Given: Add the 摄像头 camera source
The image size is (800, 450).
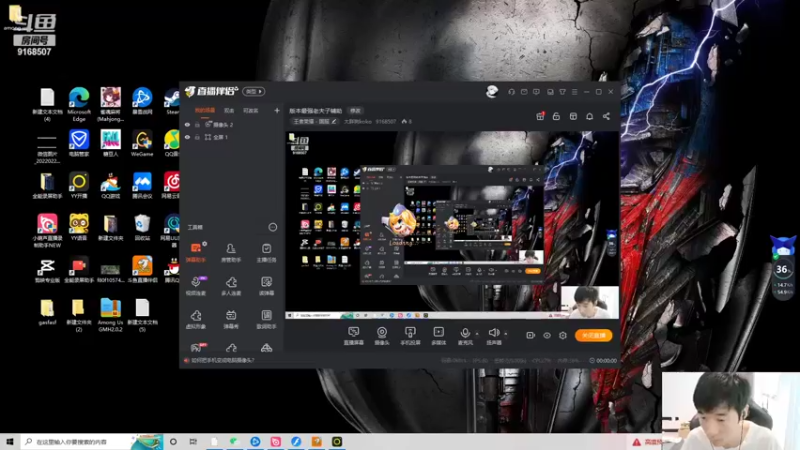Looking at the screenshot, I should [382, 336].
